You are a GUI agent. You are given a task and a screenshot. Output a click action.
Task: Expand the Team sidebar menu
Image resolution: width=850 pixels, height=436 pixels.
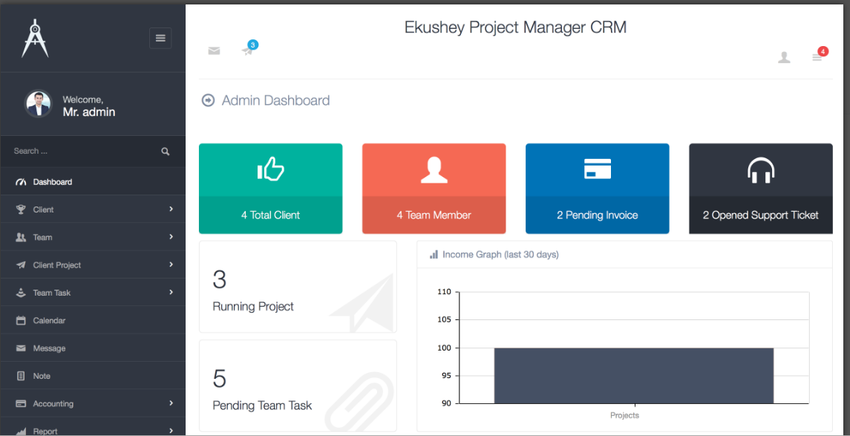(x=92, y=238)
